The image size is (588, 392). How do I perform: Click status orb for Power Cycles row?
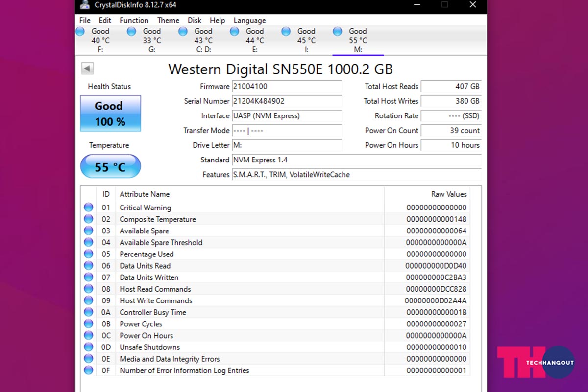pos(89,323)
